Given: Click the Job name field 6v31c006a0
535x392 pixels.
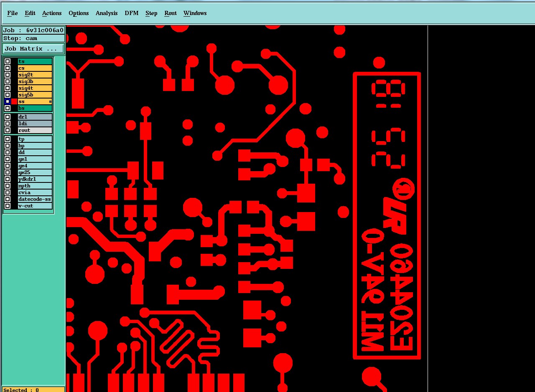Looking at the screenshot, I should (x=33, y=30).
